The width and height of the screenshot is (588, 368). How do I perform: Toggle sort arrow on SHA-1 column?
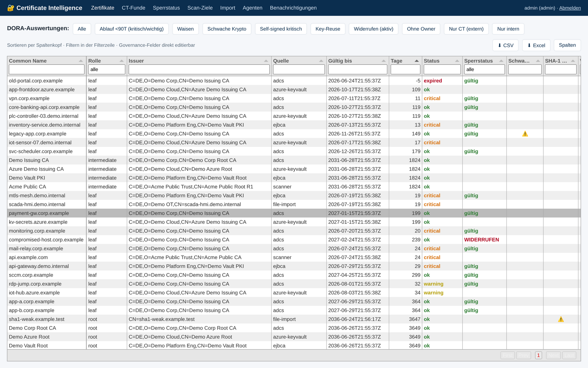coord(573,61)
